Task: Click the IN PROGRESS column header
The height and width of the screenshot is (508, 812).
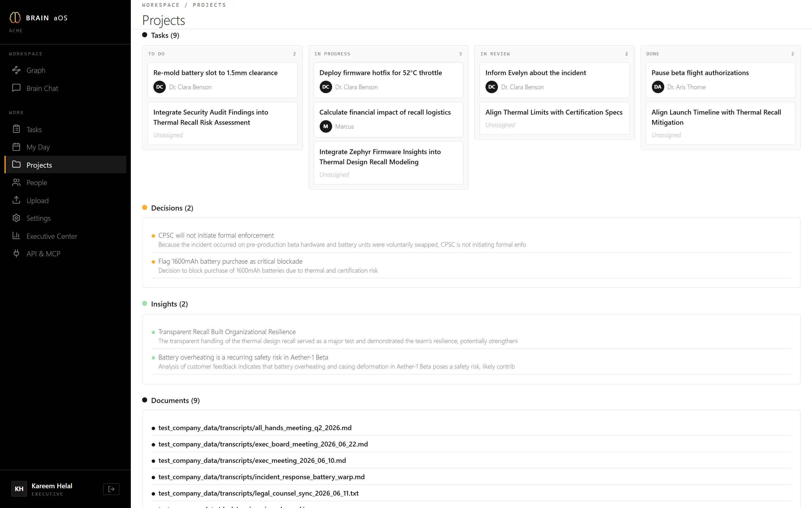Action: click(332, 54)
